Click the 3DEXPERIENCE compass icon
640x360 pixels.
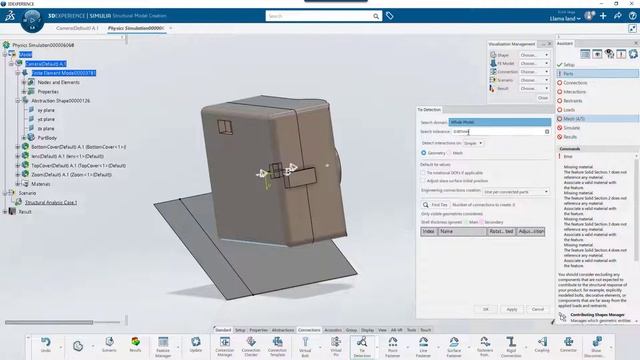coord(32,20)
